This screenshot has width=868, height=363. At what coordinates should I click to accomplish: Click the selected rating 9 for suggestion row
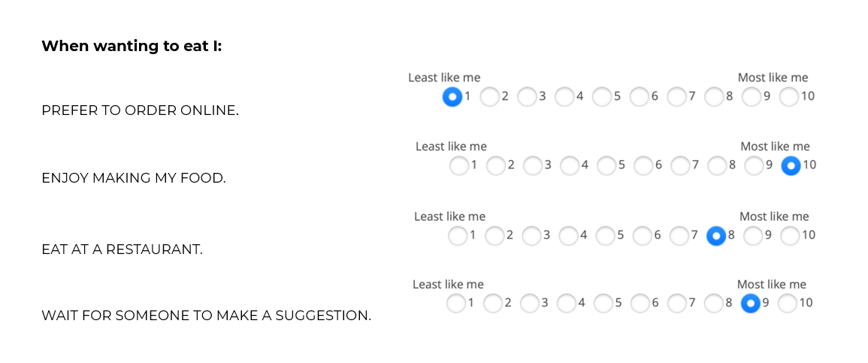[750, 304]
